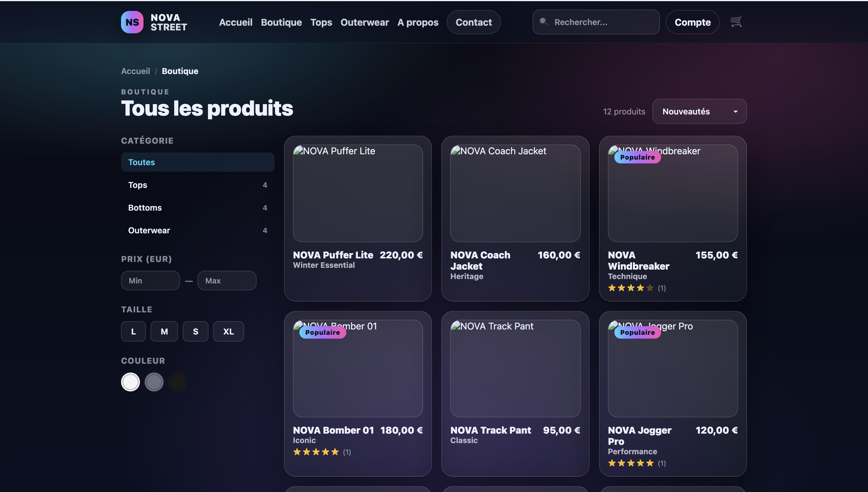Viewport: 868px width, 492px height.
Task: Open the Tops navigation menu item
Action: click(x=321, y=22)
